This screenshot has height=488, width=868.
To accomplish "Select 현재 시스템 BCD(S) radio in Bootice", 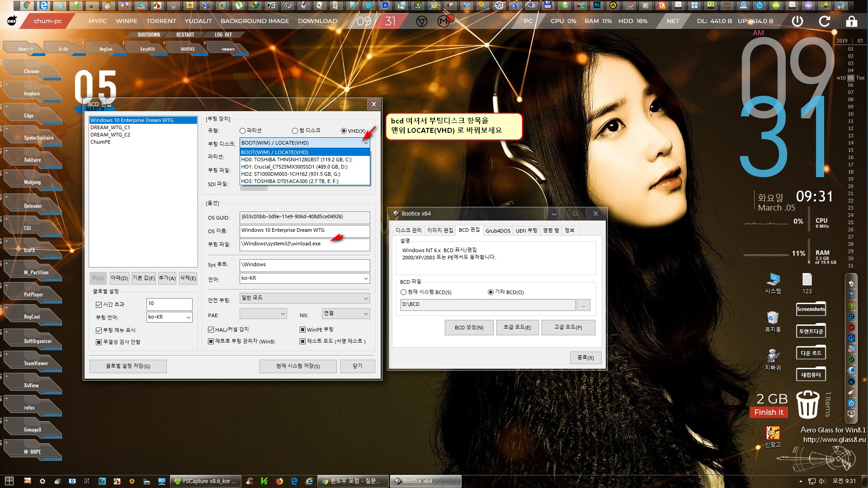I will [x=404, y=292].
